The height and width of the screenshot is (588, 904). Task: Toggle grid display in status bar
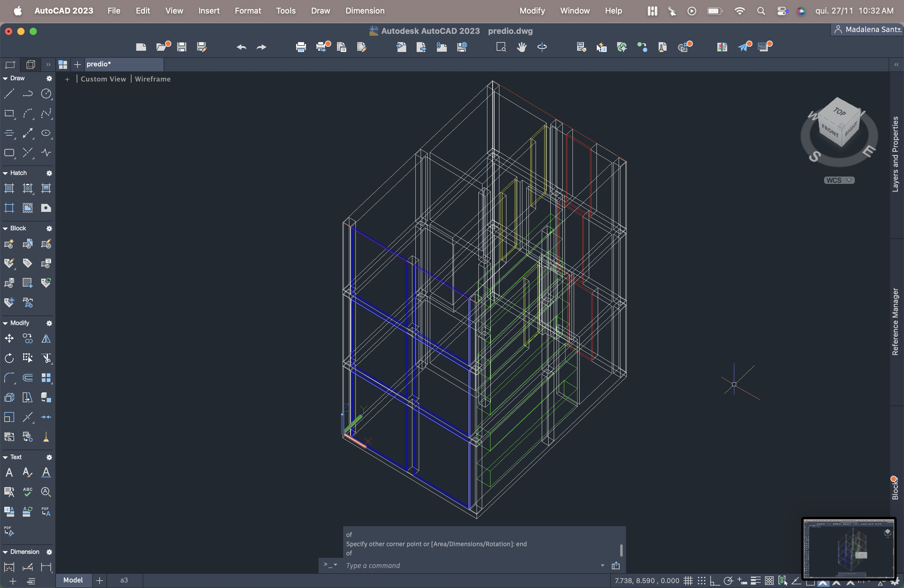688,581
